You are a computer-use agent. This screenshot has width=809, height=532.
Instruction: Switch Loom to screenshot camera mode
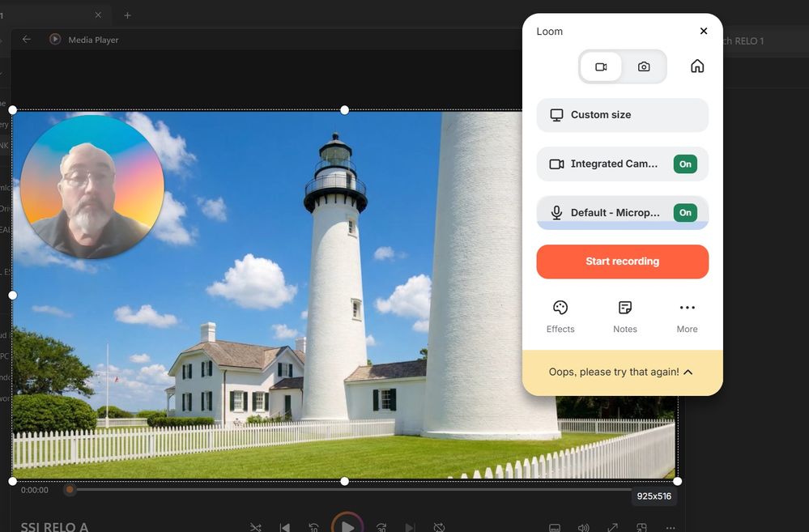coord(643,66)
